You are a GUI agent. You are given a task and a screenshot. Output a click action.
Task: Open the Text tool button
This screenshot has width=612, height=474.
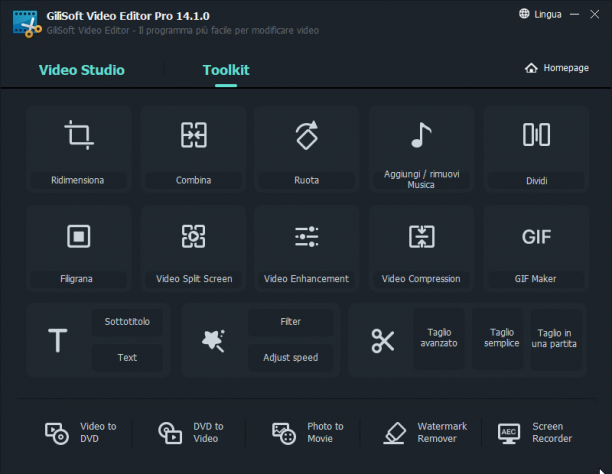click(x=127, y=358)
